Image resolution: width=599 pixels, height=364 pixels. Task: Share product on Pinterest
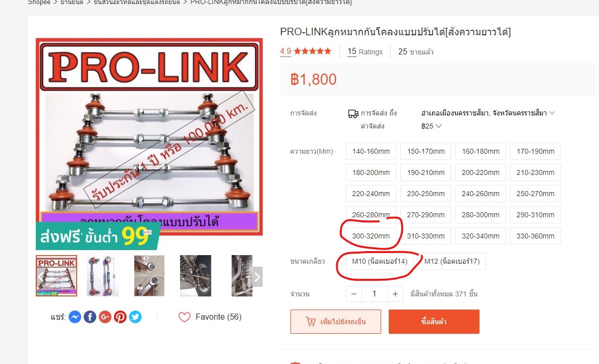(120, 317)
